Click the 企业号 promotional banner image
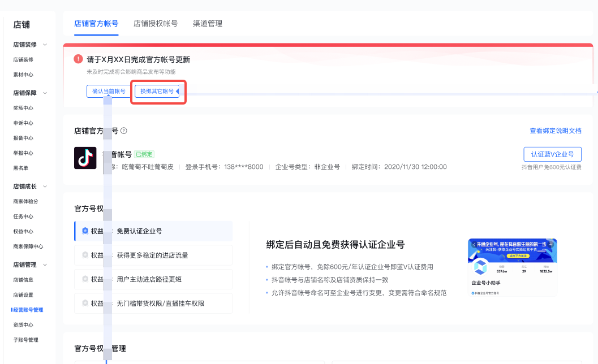The width and height of the screenshot is (598, 364). (512, 267)
